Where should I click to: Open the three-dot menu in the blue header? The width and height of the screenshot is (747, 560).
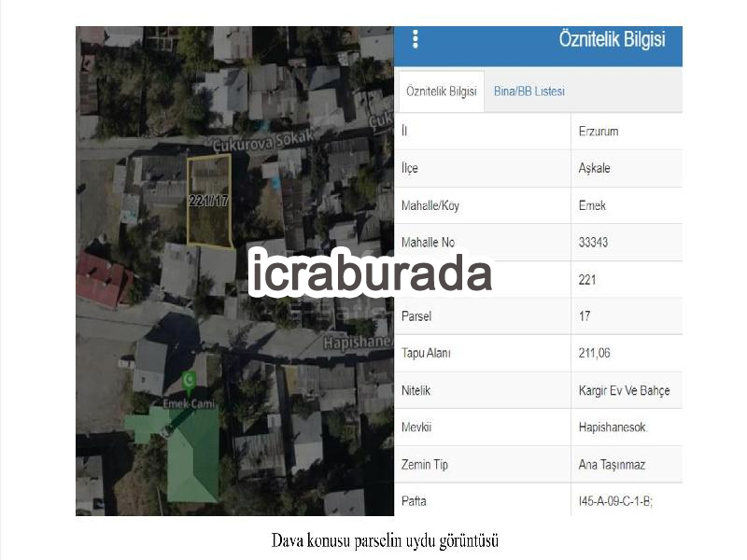[x=416, y=39]
